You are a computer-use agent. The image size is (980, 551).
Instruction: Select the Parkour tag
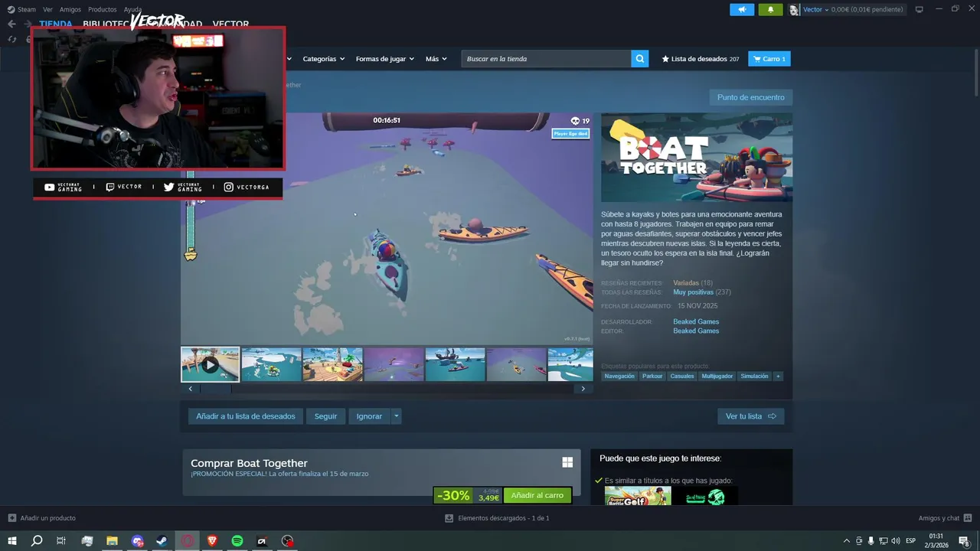[652, 376]
